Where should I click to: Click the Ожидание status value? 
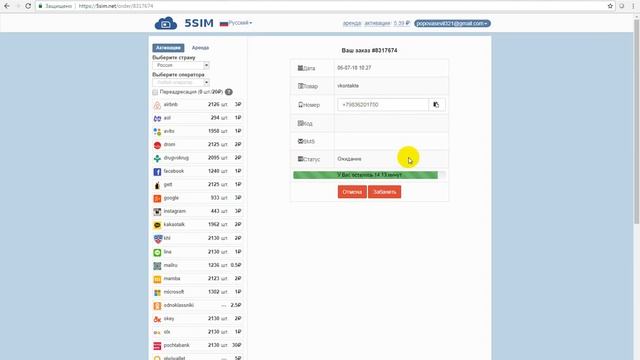(x=349, y=159)
